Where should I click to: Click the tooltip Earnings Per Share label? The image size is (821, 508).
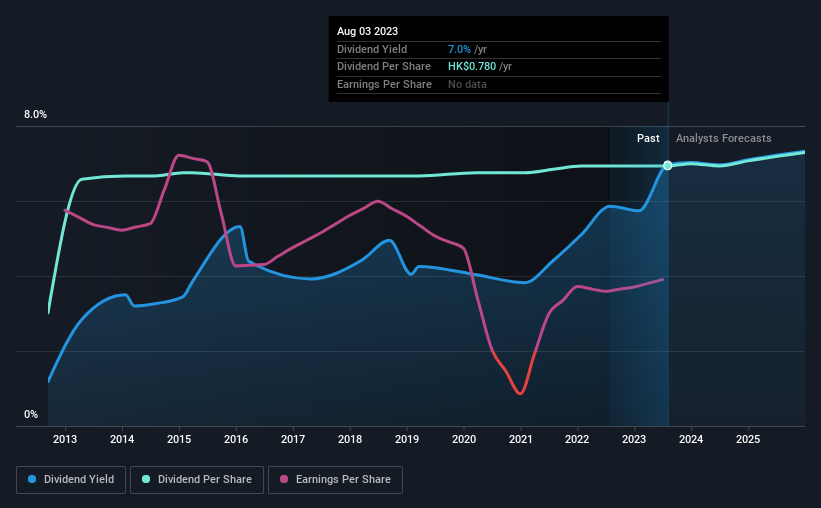(384, 84)
